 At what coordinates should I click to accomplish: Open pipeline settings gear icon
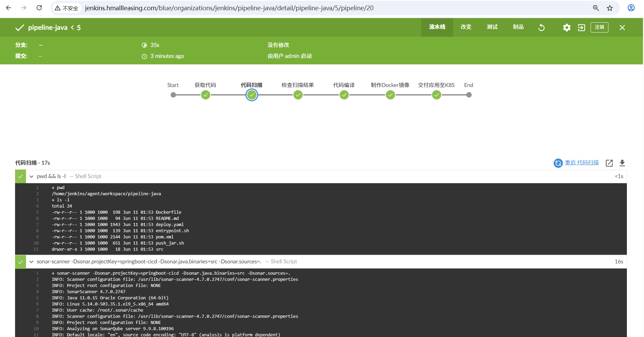click(x=567, y=27)
